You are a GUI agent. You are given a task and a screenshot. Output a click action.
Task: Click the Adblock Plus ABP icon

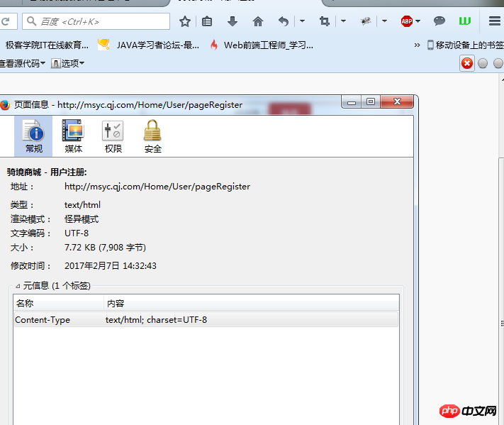pos(407,21)
